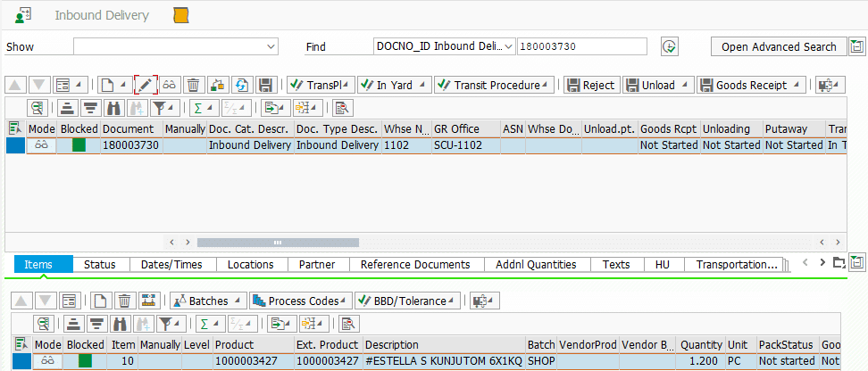Viewport: 868px width, 371px height.
Task: Click the orange Inbound Delivery header icon
Action: [181, 16]
